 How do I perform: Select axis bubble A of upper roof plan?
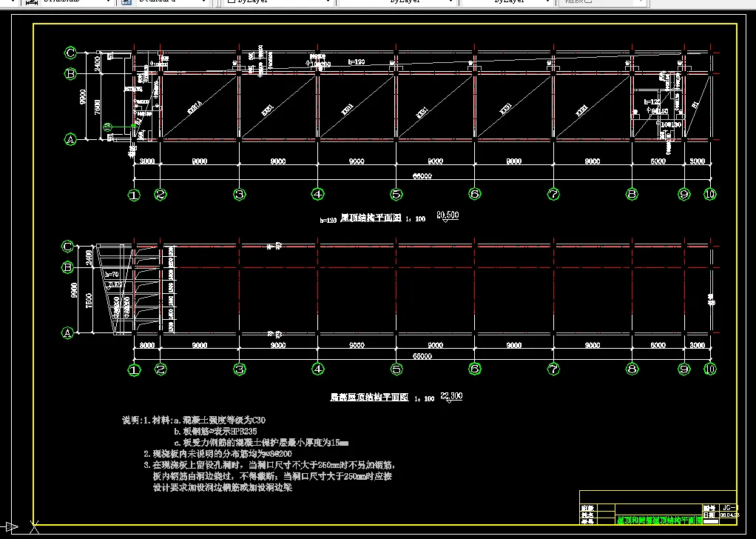coord(70,139)
